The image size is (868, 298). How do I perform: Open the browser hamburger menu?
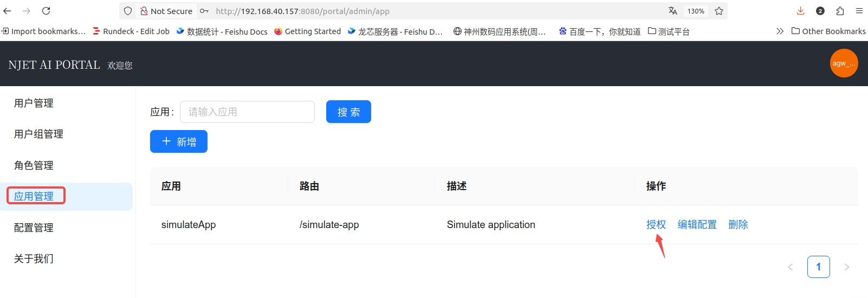coord(859,11)
